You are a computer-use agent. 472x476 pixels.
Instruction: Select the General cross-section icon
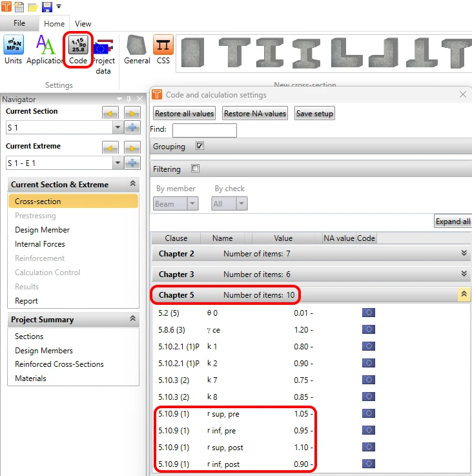tap(137, 50)
